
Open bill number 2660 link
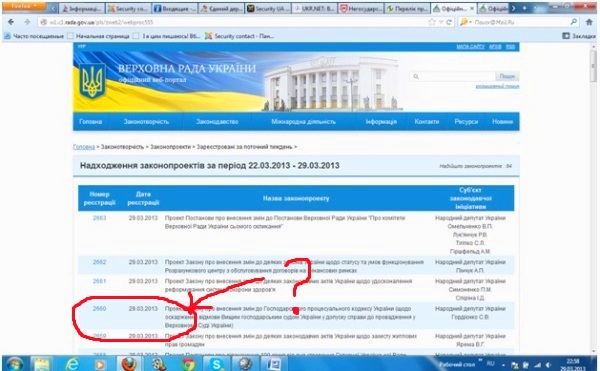point(99,309)
